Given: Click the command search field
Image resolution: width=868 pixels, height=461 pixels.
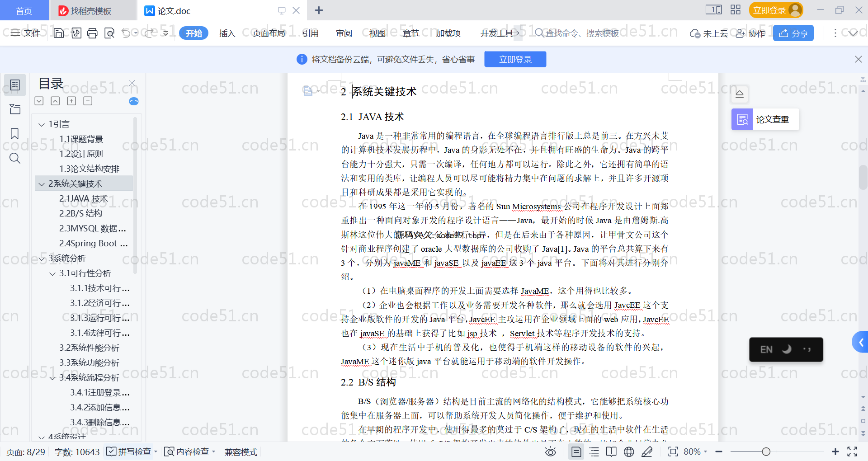Looking at the screenshot, I should point(578,33).
